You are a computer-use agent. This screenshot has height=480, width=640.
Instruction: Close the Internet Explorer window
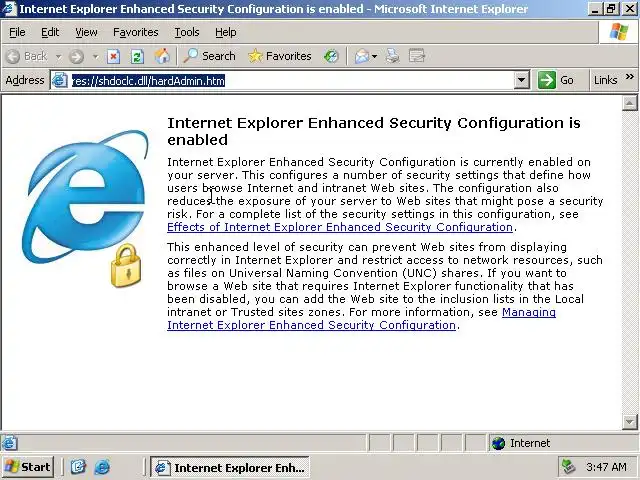click(x=629, y=9)
